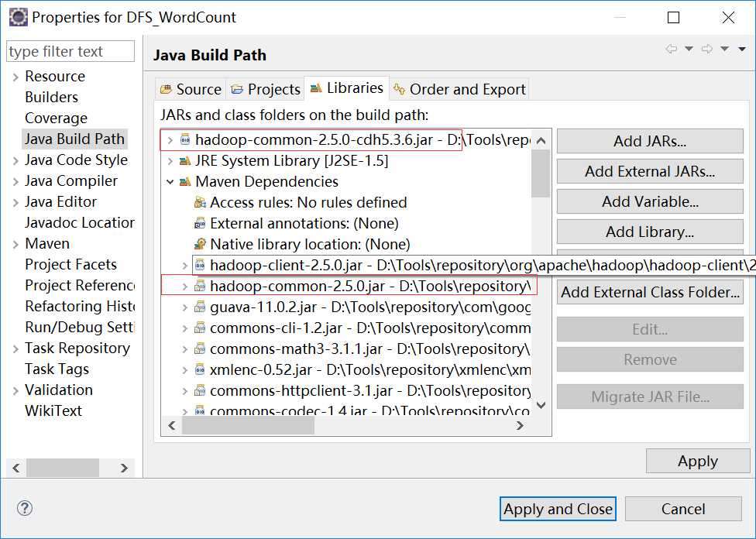Screen dimensions: 756x539
Task: Switch to the Source tab
Action: coord(191,89)
